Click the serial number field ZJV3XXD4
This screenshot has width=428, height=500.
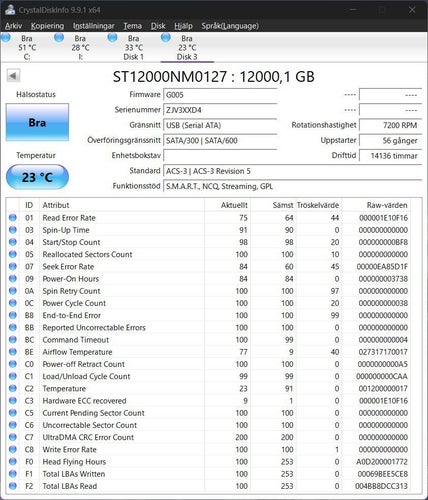click(220, 110)
